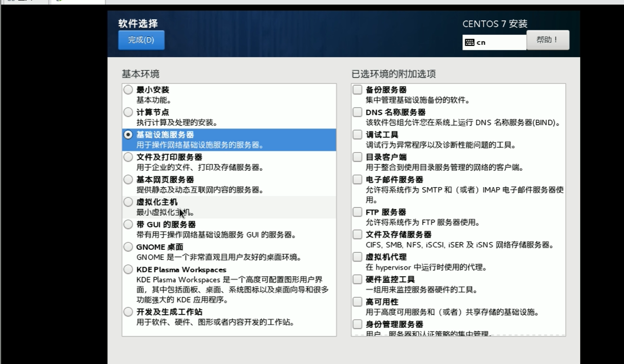The height and width of the screenshot is (364, 624).
Task: Check the FTP 服务器 add-on
Action: (x=357, y=212)
